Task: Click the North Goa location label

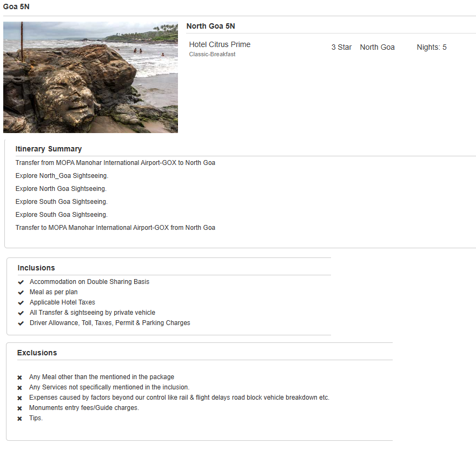Action: tap(378, 47)
